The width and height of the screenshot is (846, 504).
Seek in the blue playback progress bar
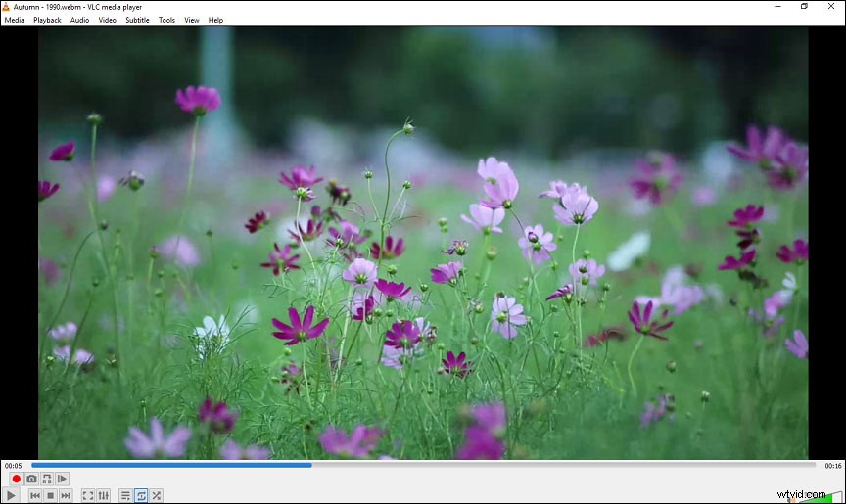click(424, 465)
